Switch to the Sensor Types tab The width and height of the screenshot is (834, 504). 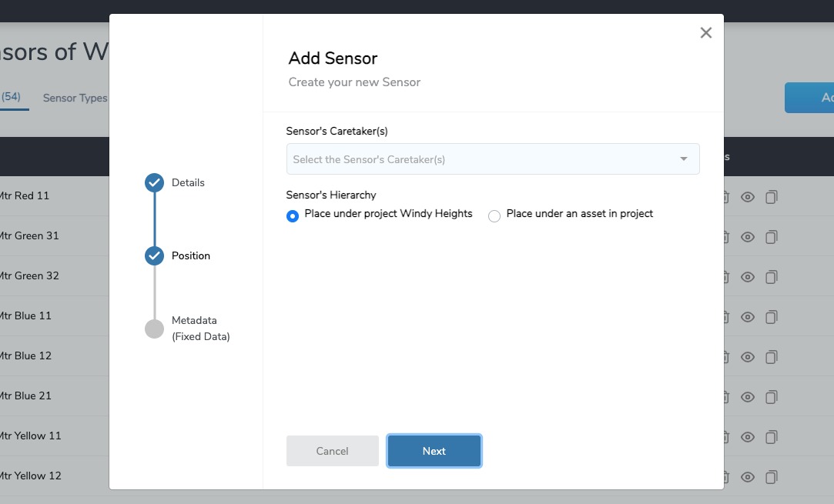coord(75,97)
